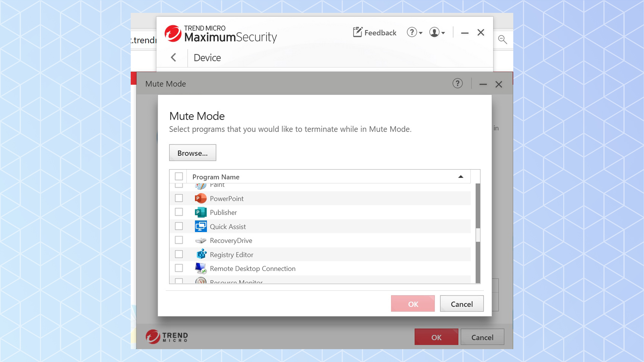The image size is (644, 362).
Task: Select the Quick Assist icon
Action: click(x=201, y=226)
